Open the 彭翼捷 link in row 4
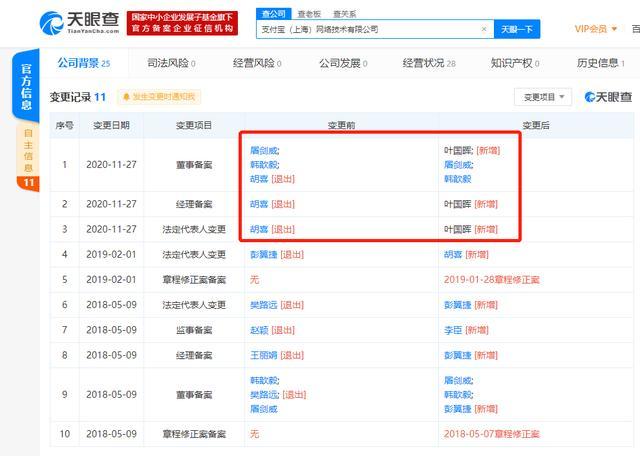The image size is (640, 456). (264, 255)
